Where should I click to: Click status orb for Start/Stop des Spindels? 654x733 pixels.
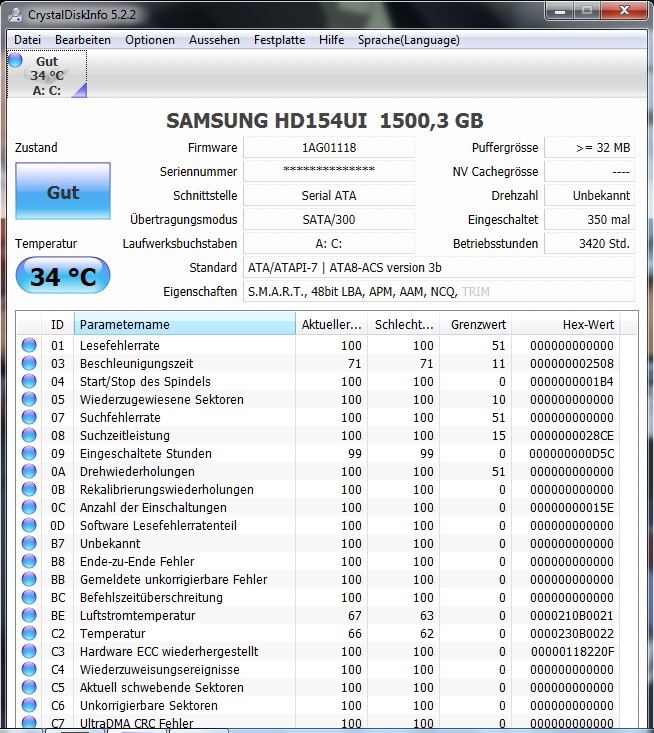pyautogui.click(x=29, y=381)
